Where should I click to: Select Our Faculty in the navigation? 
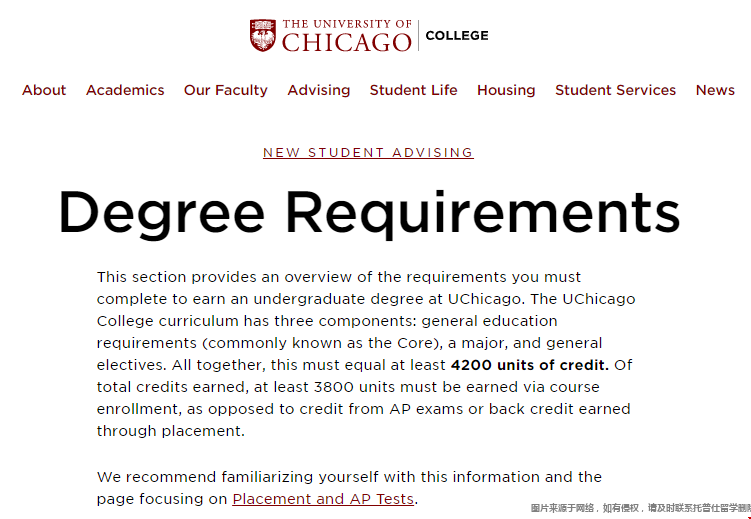pos(226,90)
